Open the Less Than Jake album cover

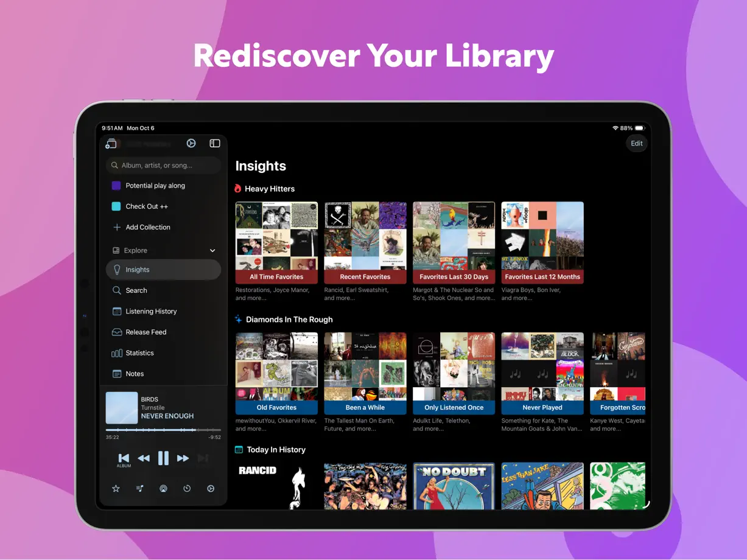(542, 486)
